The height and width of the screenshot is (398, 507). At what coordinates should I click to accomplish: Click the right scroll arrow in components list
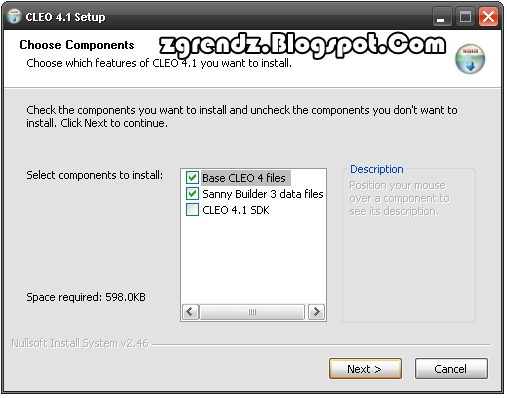316,312
